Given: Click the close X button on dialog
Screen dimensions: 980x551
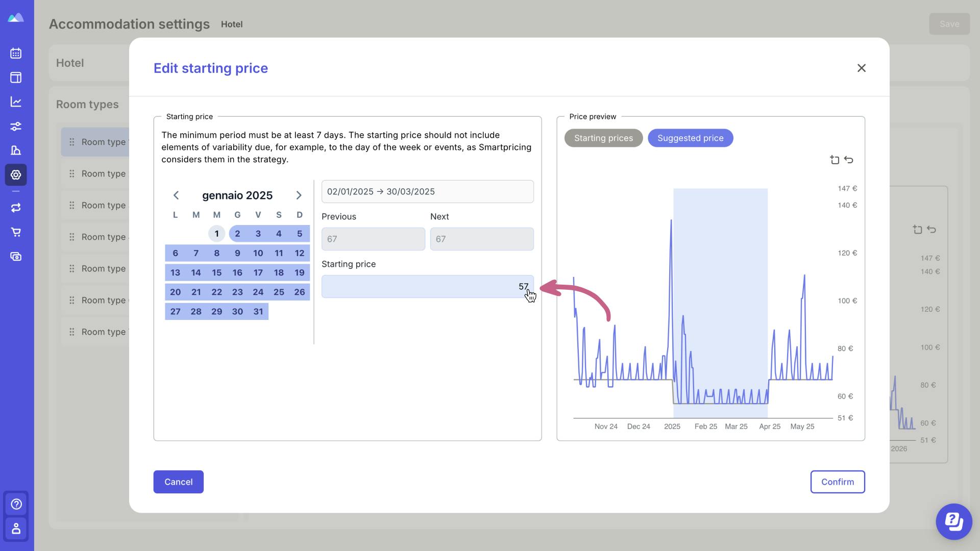Looking at the screenshot, I should click(862, 67).
